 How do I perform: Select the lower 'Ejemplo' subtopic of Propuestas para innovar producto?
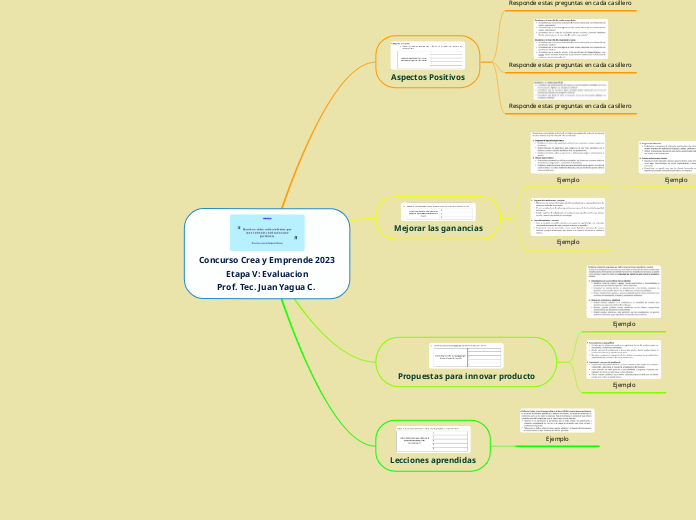[624, 385]
